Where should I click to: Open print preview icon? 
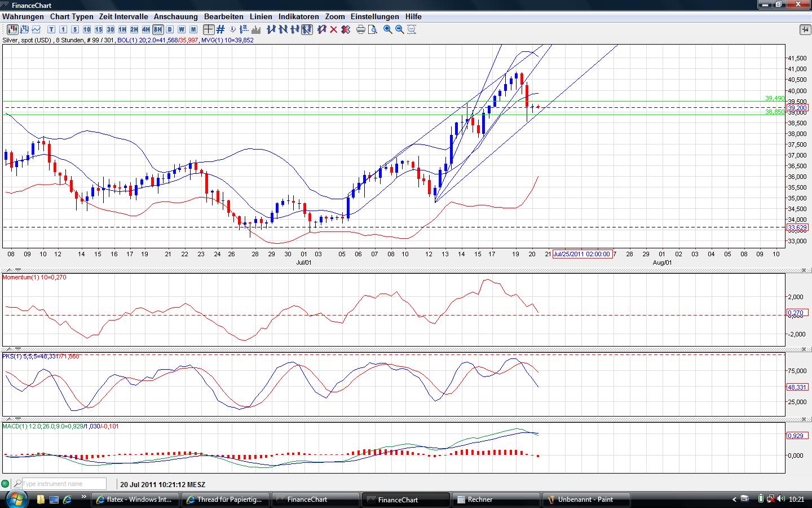[372, 29]
